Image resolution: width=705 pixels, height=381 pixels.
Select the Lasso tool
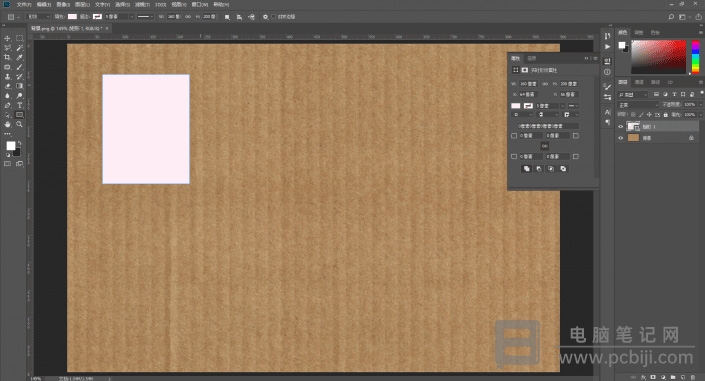pos(7,48)
